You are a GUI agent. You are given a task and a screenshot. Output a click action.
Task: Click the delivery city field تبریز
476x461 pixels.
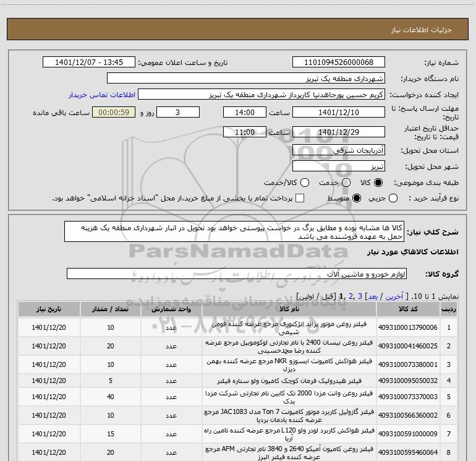(339, 166)
